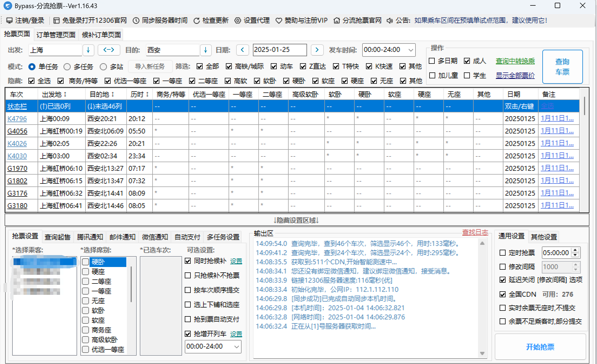Click the Bypass app logo in title bar
597x364 pixels.
click(8, 6)
